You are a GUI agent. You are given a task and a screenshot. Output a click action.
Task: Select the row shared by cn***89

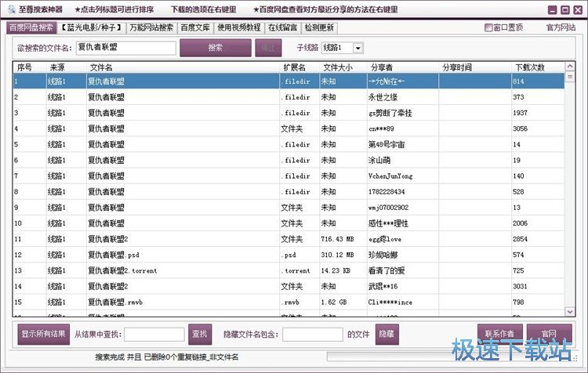coord(289,129)
